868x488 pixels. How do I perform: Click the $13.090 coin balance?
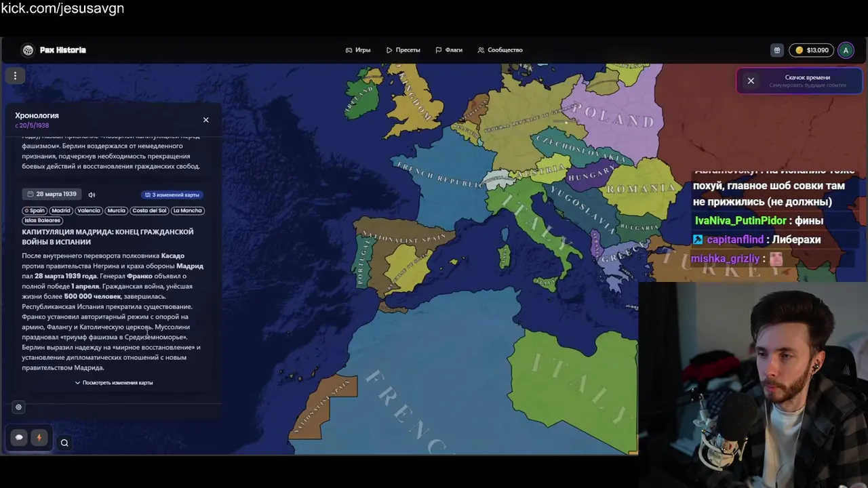point(812,50)
